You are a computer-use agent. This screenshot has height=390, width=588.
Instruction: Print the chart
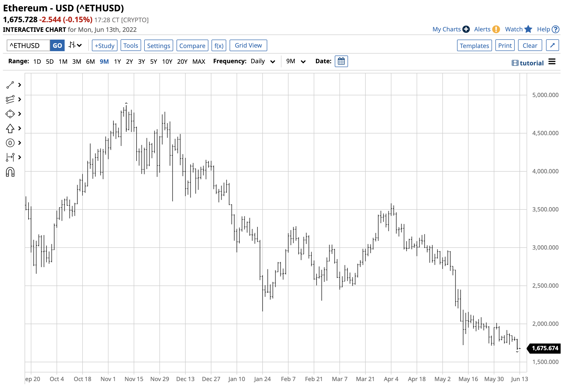505,46
